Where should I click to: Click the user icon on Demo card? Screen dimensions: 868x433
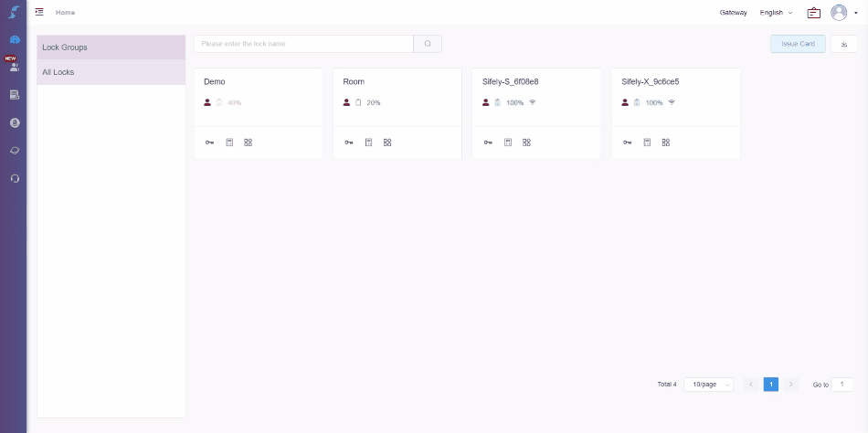click(207, 102)
